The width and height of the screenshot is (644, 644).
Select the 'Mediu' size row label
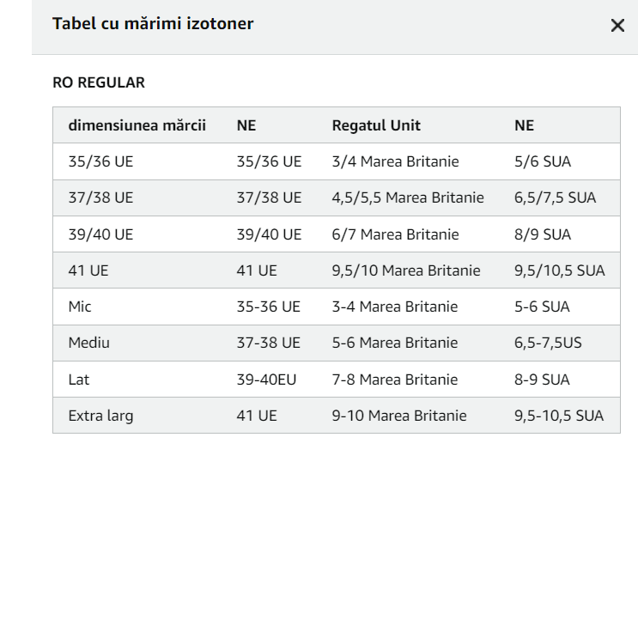click(89, 343)
